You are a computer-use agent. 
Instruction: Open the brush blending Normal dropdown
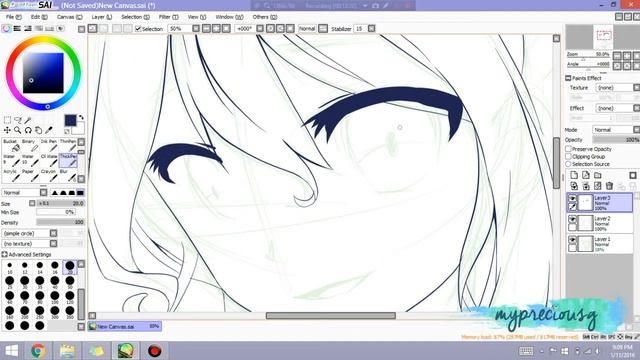tap(24, 192)
